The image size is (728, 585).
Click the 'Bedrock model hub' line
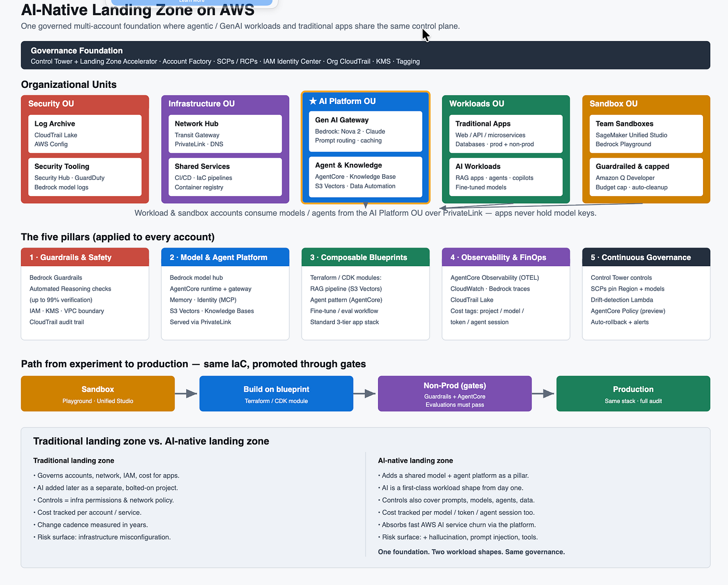coord(196,278)
